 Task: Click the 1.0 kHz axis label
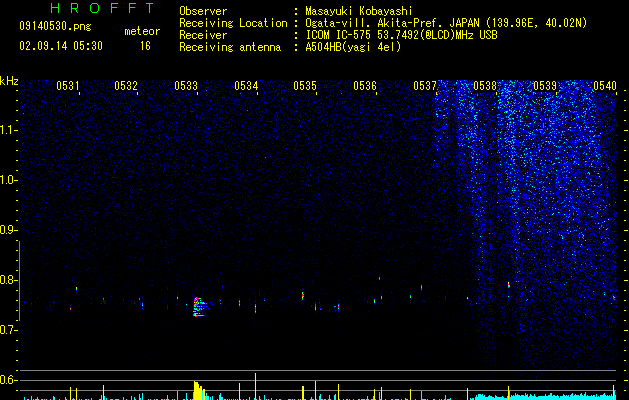coord(8,180)
